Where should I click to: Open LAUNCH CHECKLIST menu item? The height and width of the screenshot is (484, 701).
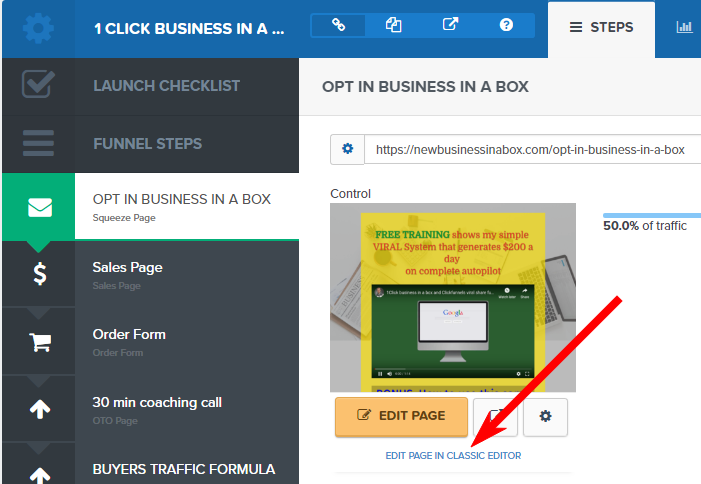pyautogui.click(x=166, y=86)
